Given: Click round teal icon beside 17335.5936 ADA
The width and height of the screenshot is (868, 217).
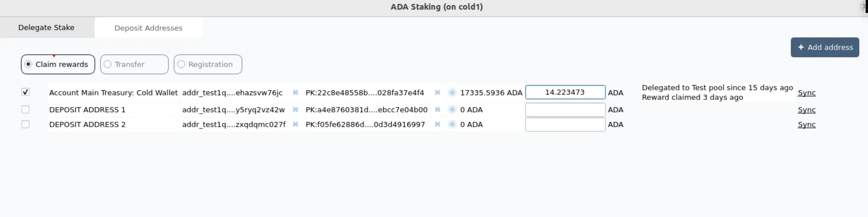Looking at the screenshot, I should pos(452,93).
